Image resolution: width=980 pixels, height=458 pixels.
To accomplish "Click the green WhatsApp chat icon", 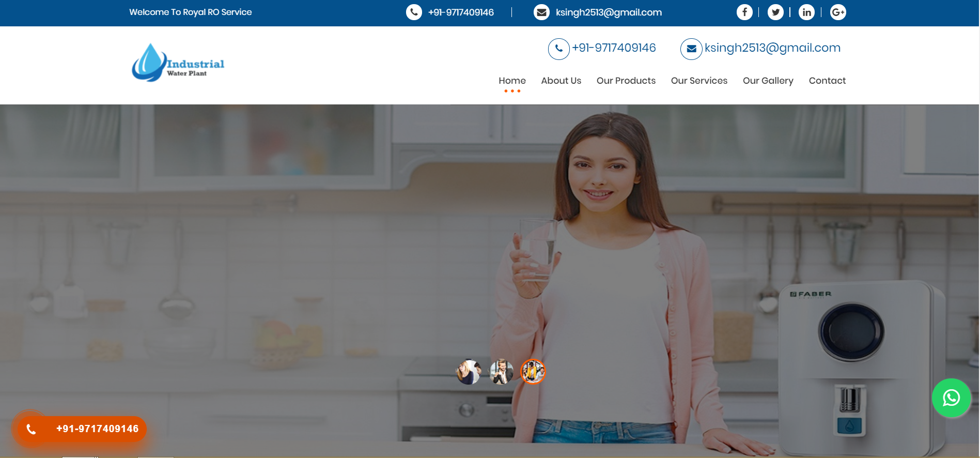I will (951, 398).
